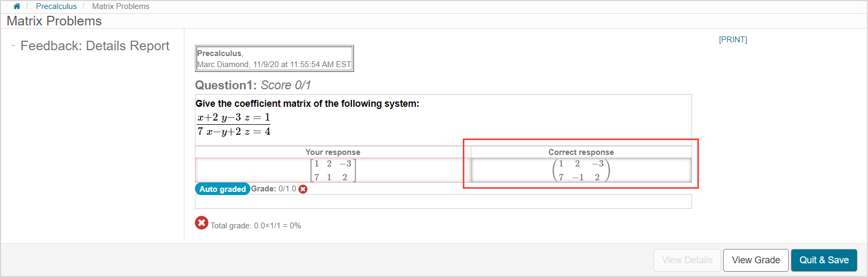The height and width of the screenshot is (277, 868).
Task: Collapse the Feedback: Details Report section
Action: [x=13, y=46]
